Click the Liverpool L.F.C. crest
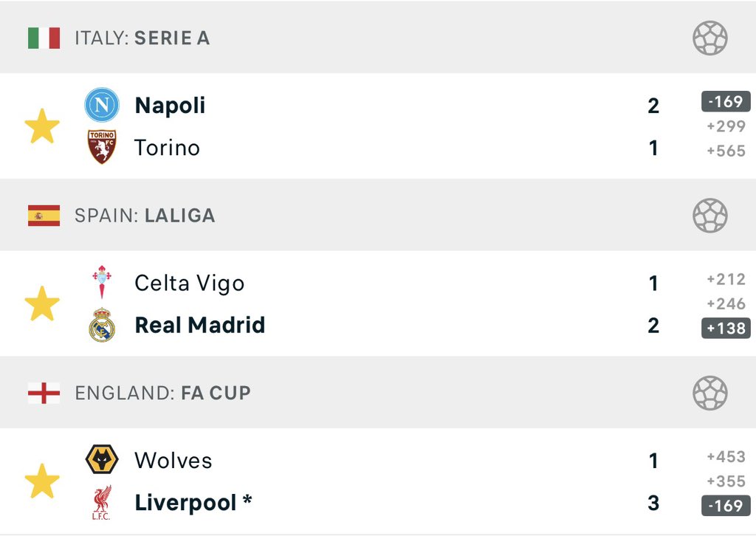This screenshot has width=756, height=539. pos(102,502)
